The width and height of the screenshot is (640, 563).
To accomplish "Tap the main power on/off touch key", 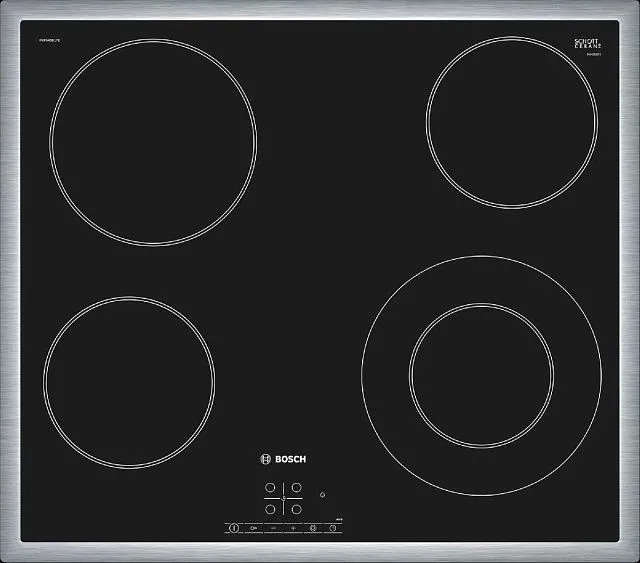I will (x=234, y=528).
